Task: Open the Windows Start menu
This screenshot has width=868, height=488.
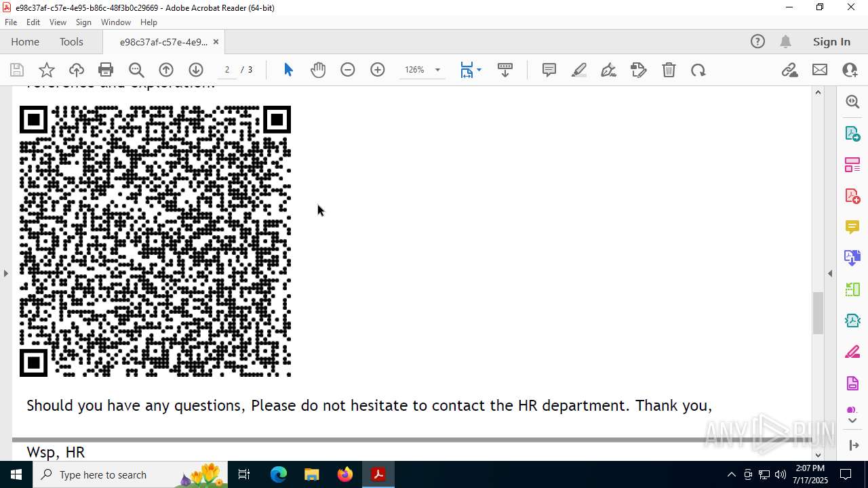Action: (16, 474)
